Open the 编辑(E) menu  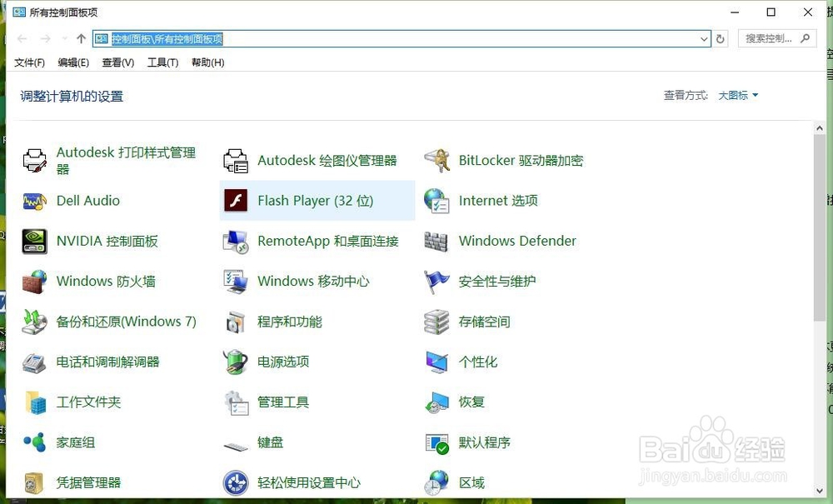[73, 62]
